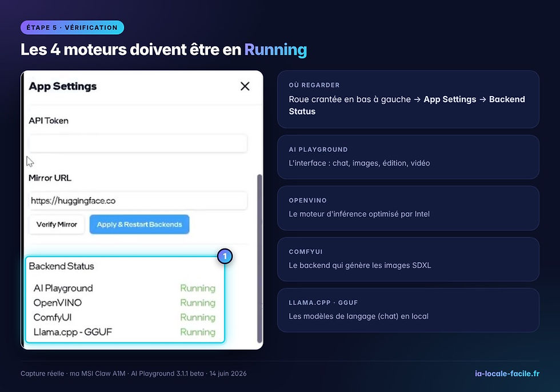
Task: Click the Llama.cpp - GGUF backend label
Action: click(x=73, y=332)
